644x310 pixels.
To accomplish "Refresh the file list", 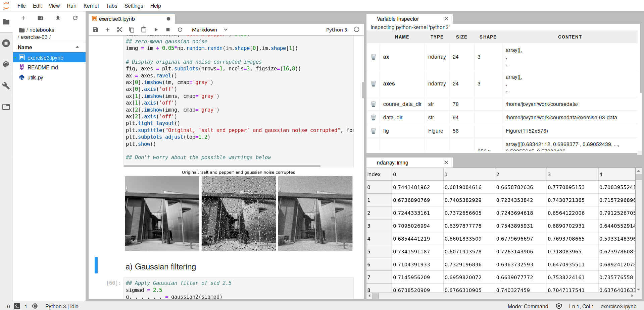I will point(75,18).
